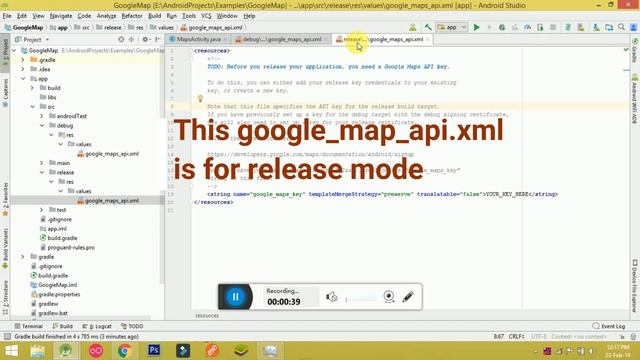The width and height of the screenshot is (640, 360).
Task: Toggle the webcam icon in recorder bar
Action: pos(389,297)
